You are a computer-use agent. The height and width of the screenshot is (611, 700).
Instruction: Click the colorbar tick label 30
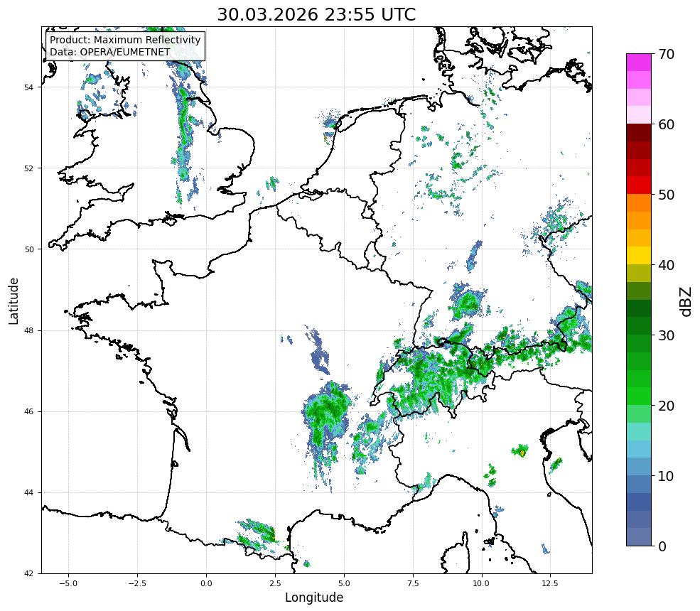click(x=666, y=335)
